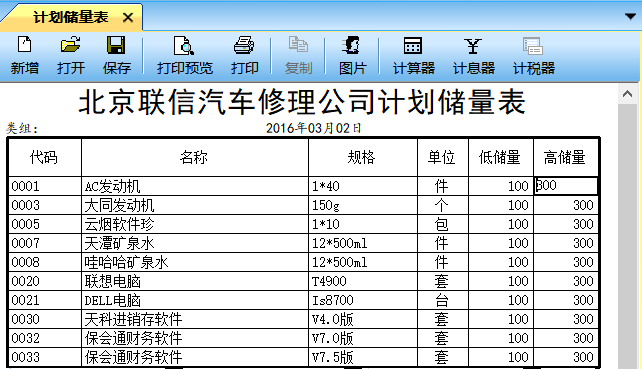The image size is (642, 369).
Task: Select the code cell 0020
Action: (x=45, y=281)
